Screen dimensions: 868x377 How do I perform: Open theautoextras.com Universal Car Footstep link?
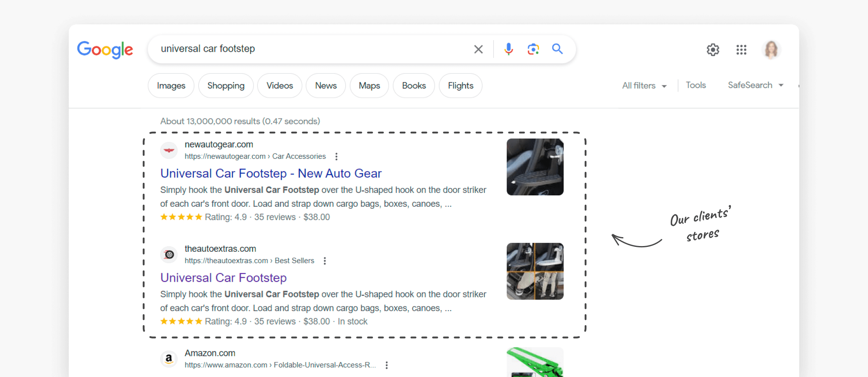coord(223,278)
